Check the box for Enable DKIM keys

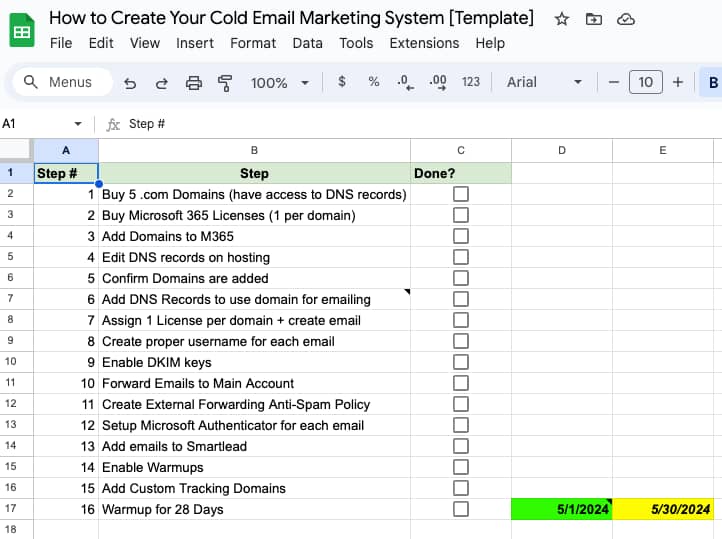(x=460, y=362)
